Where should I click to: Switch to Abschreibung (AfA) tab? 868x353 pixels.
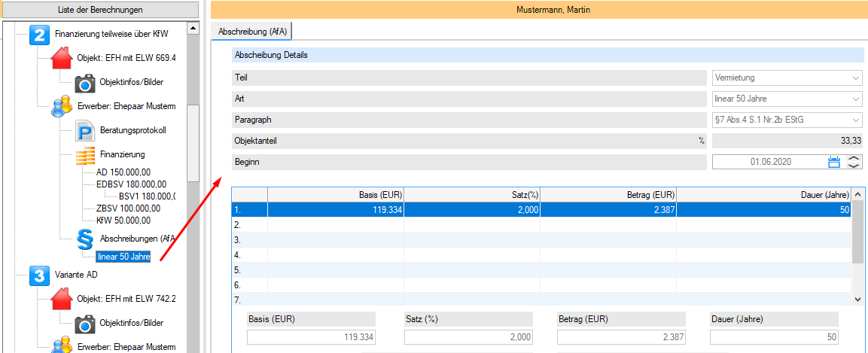click(252, 32)
